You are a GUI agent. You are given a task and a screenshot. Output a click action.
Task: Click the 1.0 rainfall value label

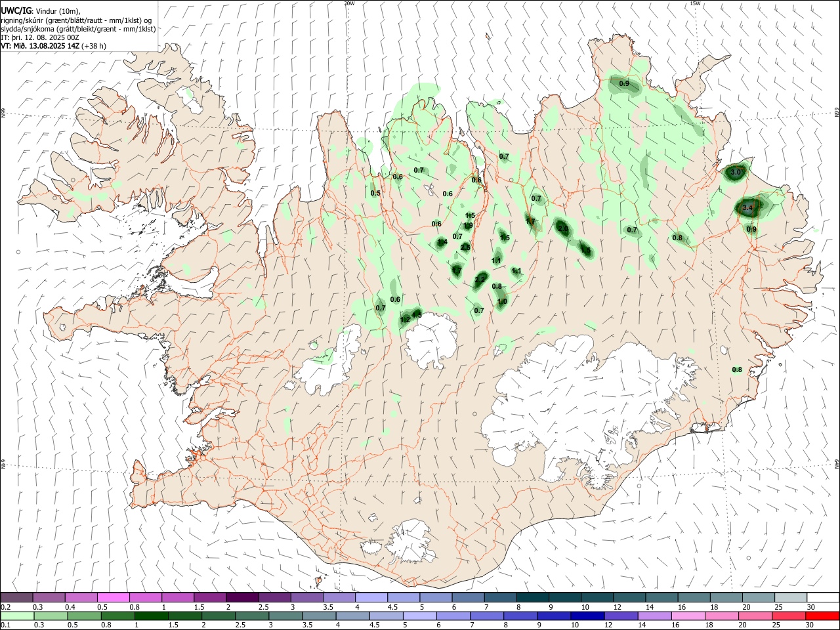[502, 302]
